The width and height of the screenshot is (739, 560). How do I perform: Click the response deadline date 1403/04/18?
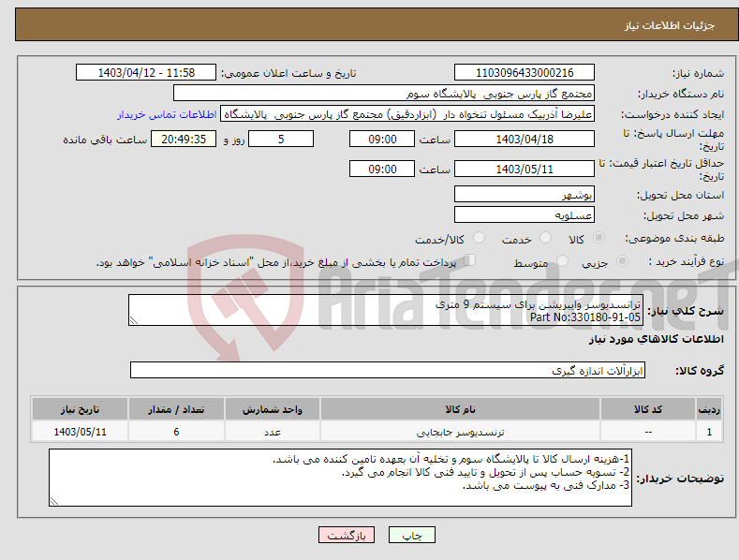tap(525, 139)
